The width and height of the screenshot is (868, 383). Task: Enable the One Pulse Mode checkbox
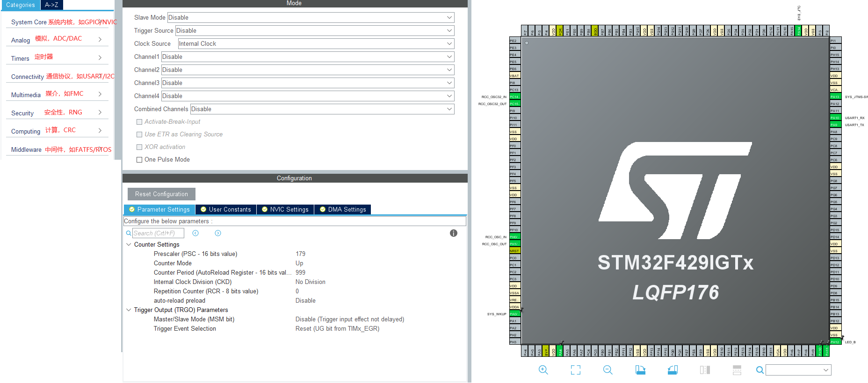[x=139, y=160]
